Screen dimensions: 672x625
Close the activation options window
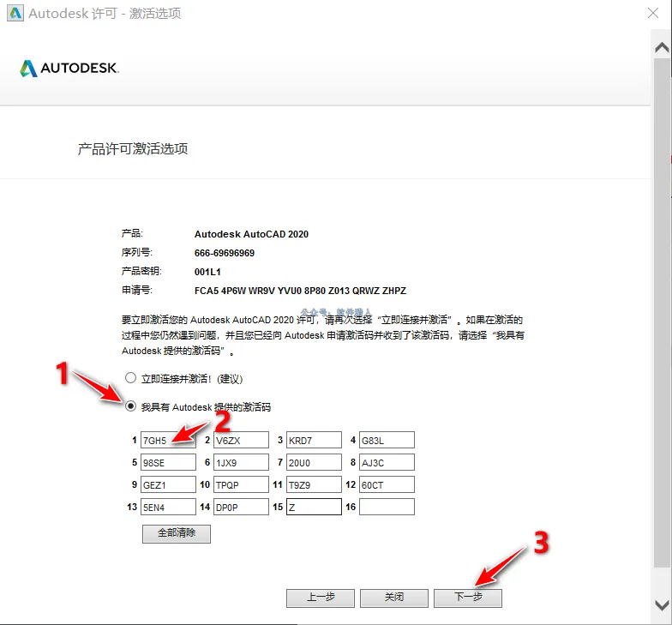pos(653,13)
